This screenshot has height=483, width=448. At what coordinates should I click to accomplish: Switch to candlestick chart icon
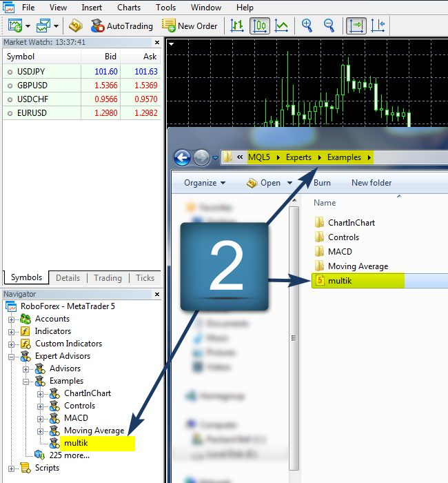click(260, 26)
